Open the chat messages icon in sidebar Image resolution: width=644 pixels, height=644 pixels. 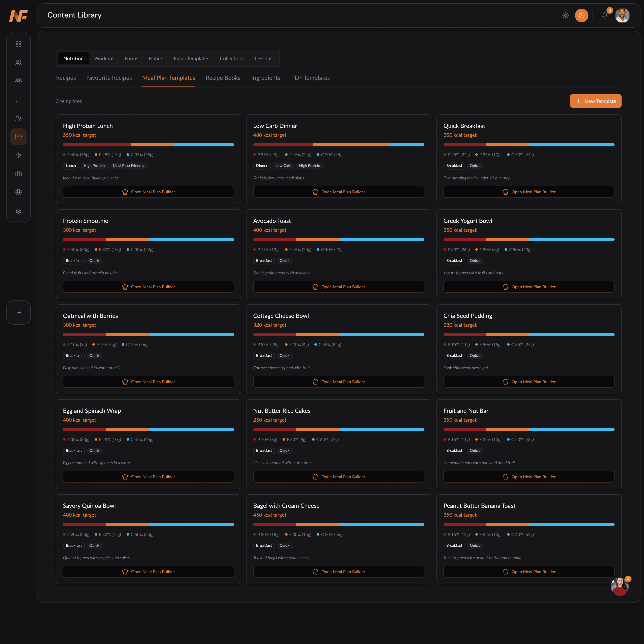coord(18,100)
